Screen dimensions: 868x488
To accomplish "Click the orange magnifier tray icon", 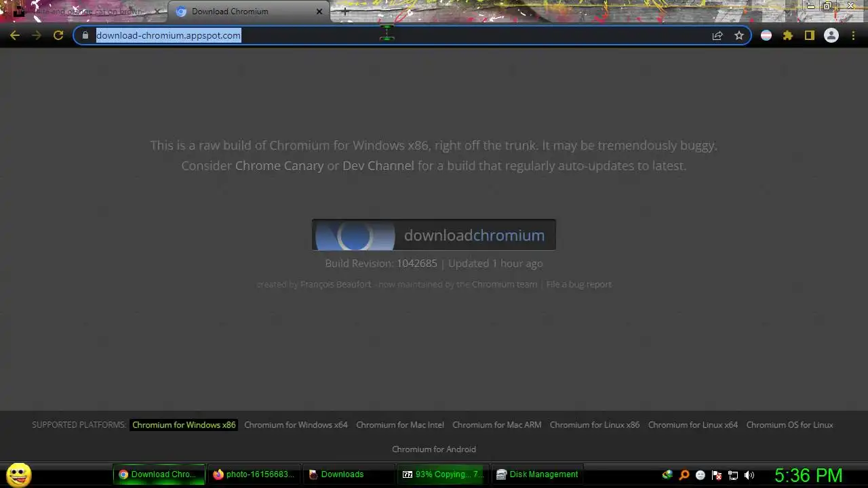I will [684, 475].
